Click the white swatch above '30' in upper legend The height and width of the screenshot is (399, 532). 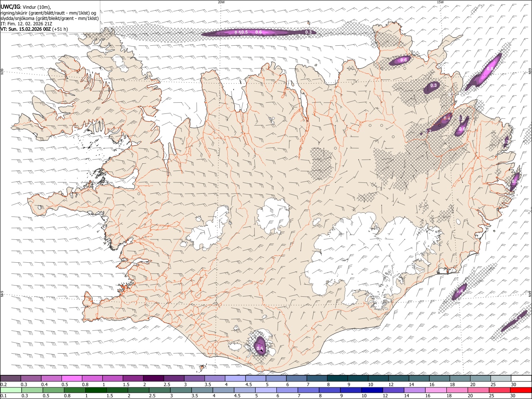521,378
